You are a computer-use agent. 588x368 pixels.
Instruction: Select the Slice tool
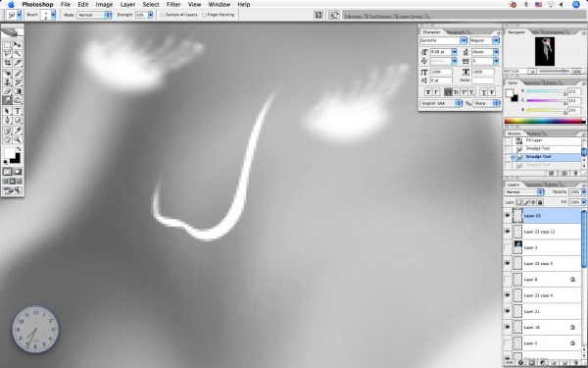[18, 63]
